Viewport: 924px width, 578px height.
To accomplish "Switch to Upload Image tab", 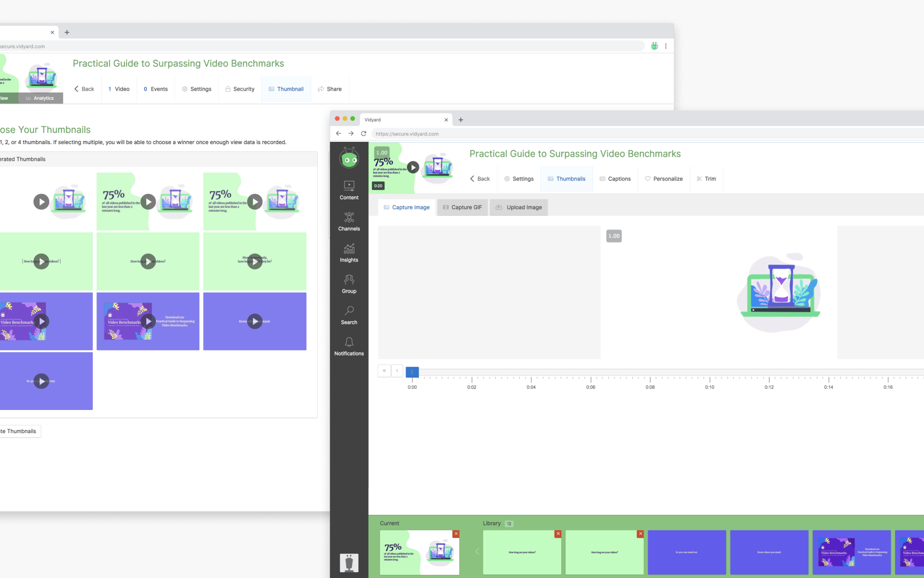I will (519, 207).
